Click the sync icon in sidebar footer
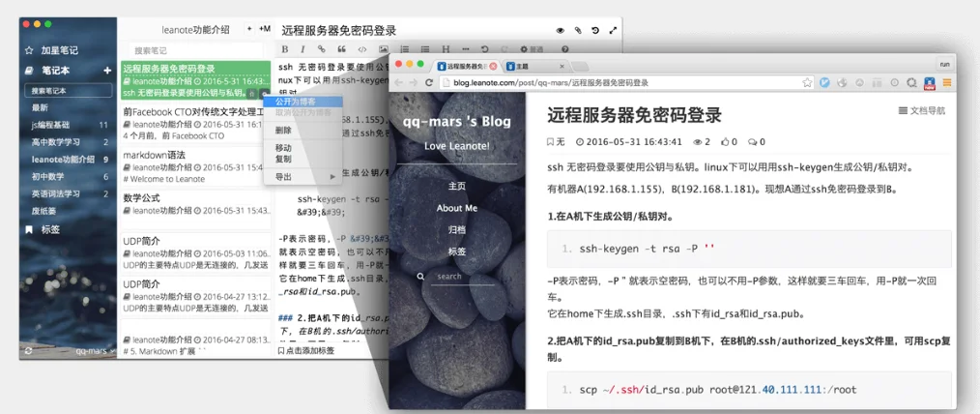Screen dimensions: 980x414 coord(28,351)
